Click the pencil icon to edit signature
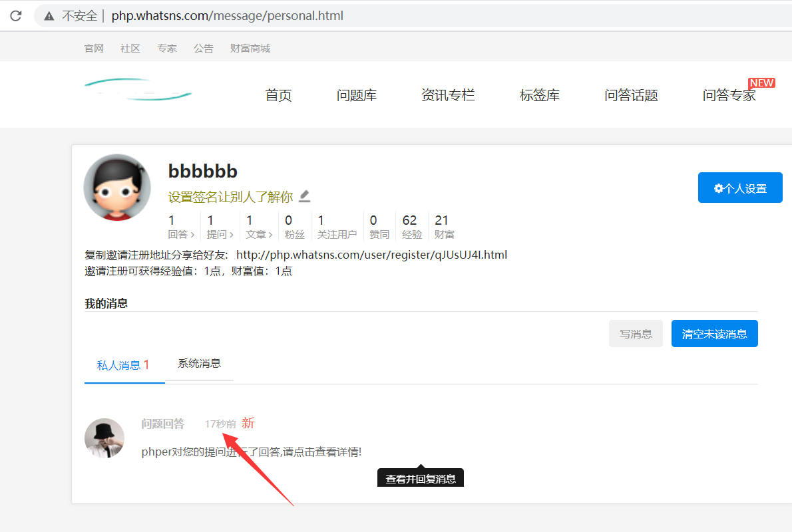 click(304, 196)
